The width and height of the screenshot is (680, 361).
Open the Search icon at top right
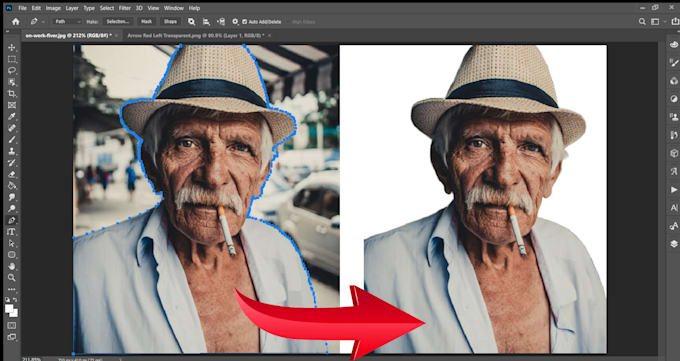(642, 21)
